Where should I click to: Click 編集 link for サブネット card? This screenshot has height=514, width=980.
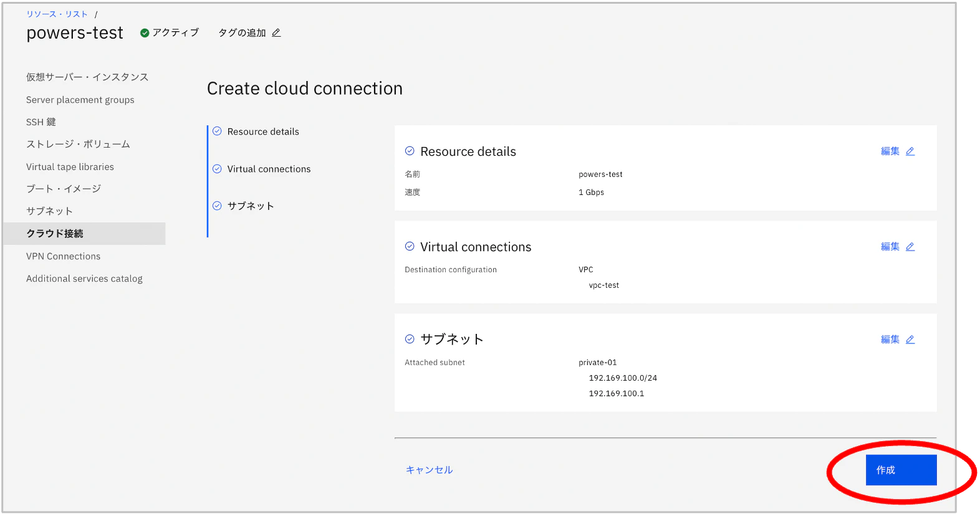[890, 340]
